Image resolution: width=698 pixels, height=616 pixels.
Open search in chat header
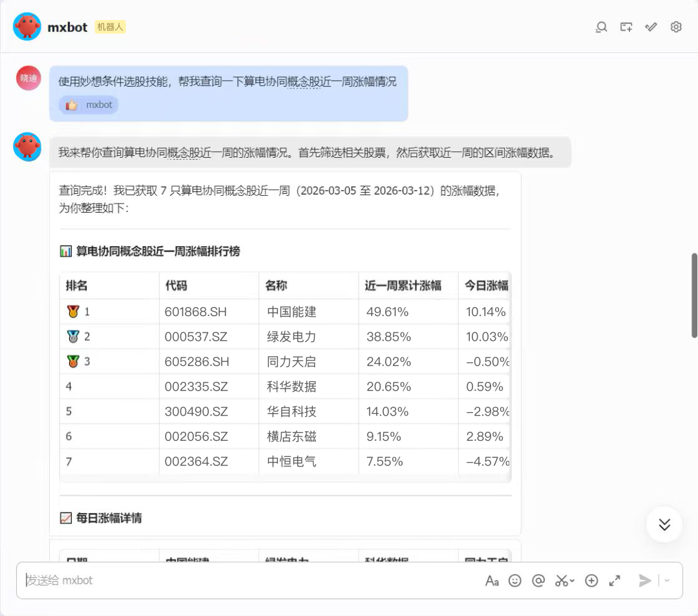point(601,27)
